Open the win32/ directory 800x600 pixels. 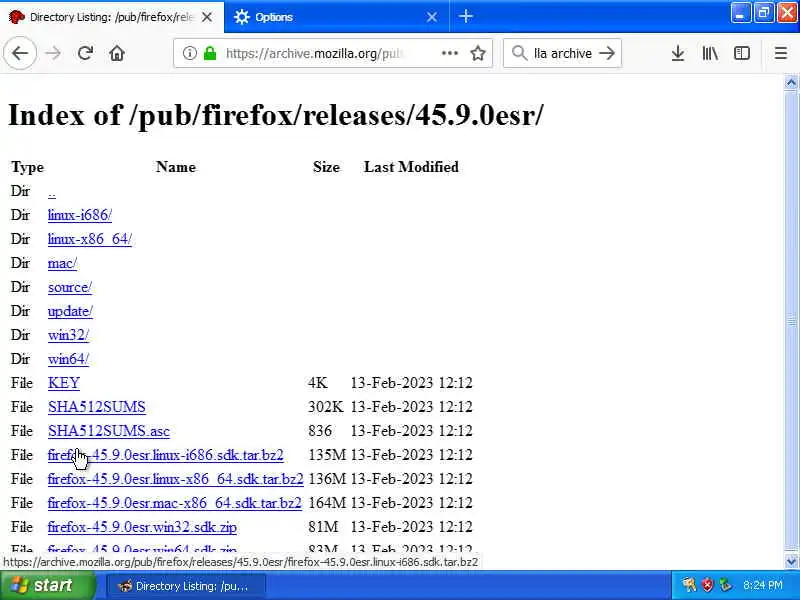click(68, 335)
